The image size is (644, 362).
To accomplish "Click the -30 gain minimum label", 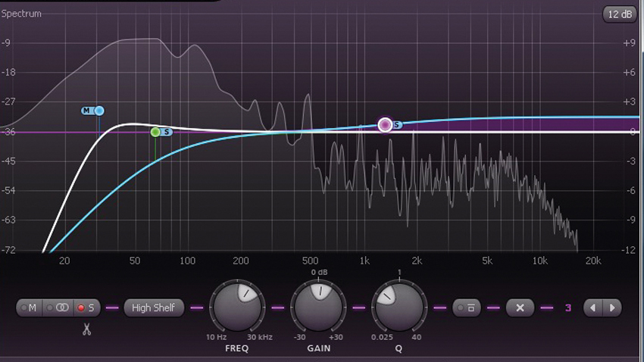I will (299, 337).
